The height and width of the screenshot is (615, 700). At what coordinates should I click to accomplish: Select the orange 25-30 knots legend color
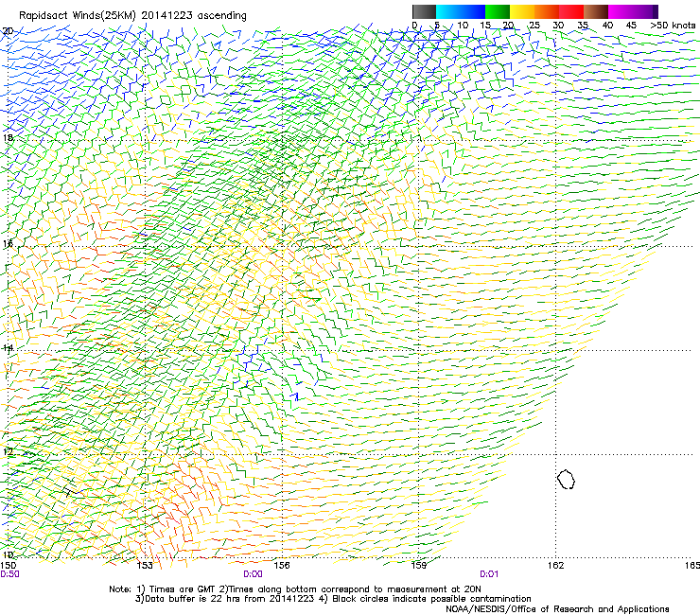click(547, 11)
